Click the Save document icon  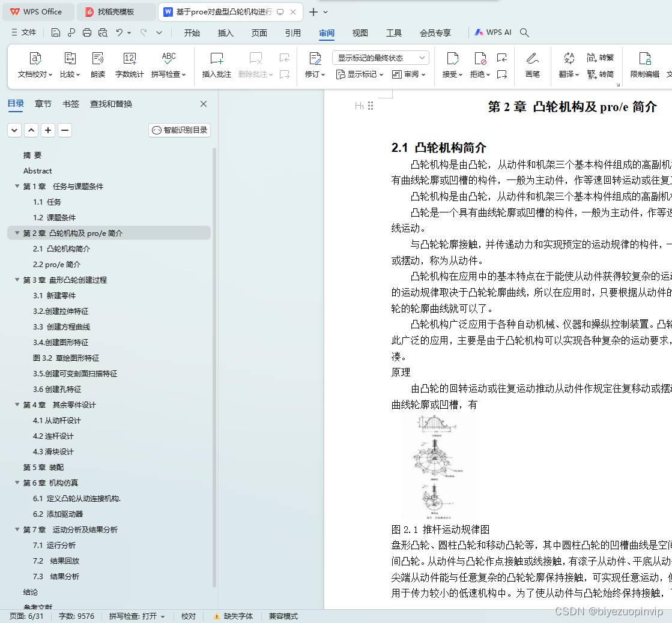pyautogui.click(x=56, y=32)
